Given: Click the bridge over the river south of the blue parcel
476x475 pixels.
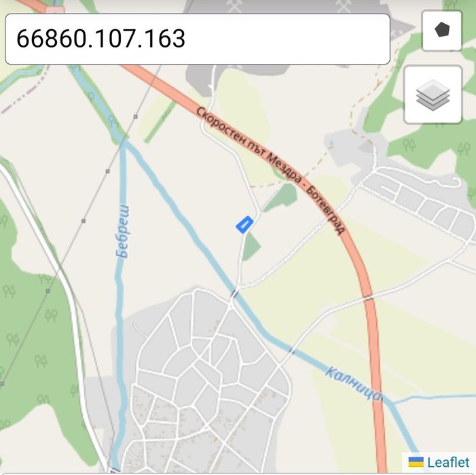Looking at the screenshot, I should 234,293.
